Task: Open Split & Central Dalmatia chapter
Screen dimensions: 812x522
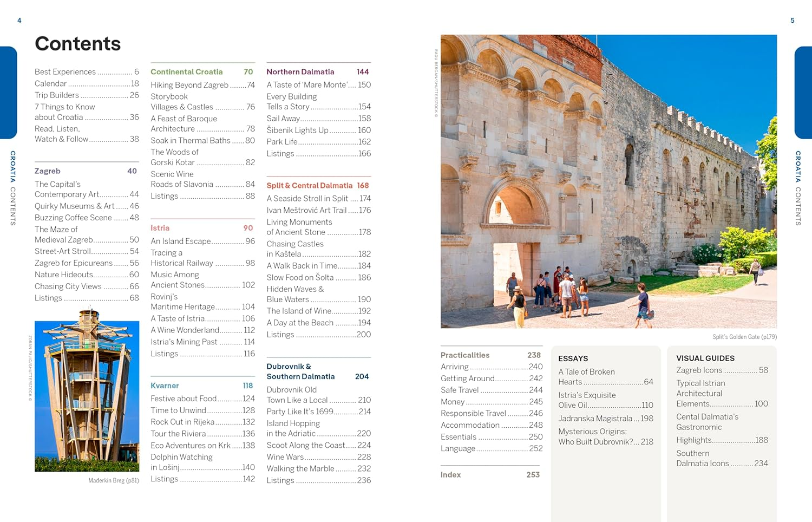Action: point(310,185)
